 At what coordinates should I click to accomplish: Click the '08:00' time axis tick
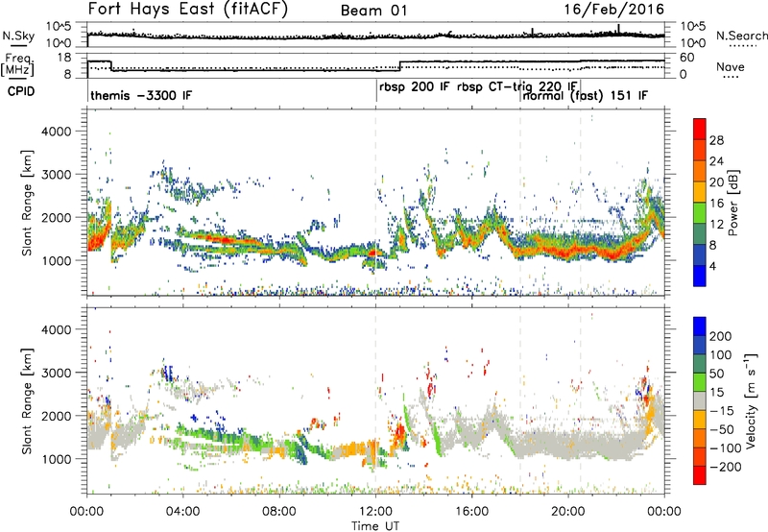[x=279, y=512]
